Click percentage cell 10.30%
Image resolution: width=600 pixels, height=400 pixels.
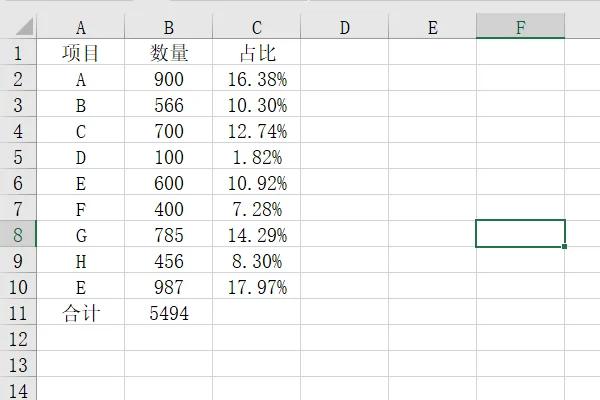coord(256,104)
